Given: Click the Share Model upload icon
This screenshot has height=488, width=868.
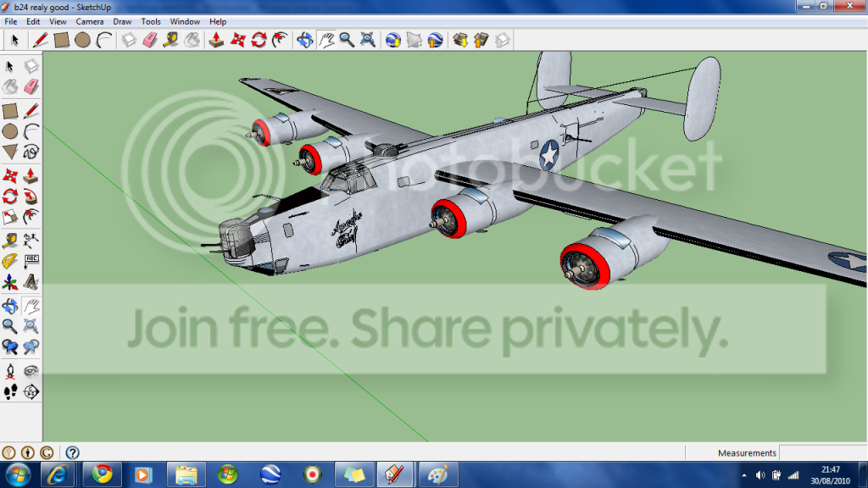Looking at the screenshot, I should coord(481,40).
